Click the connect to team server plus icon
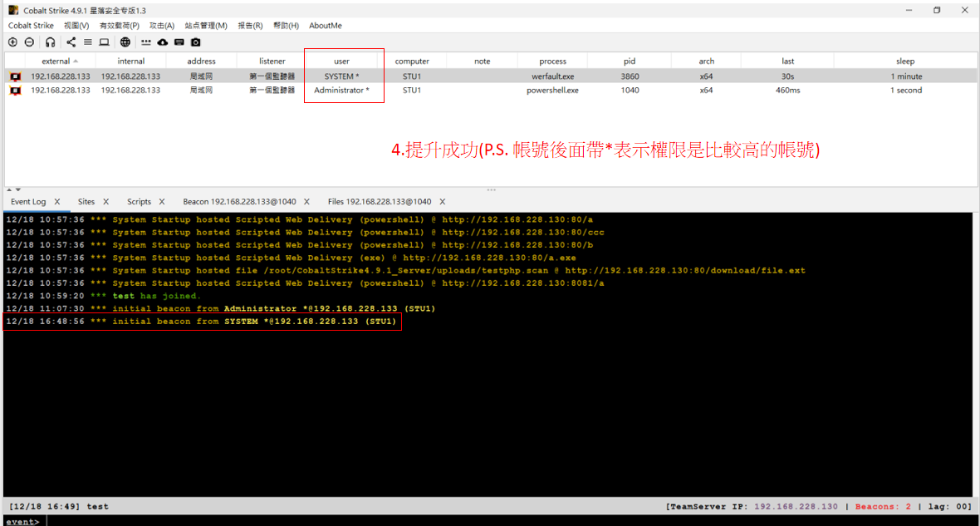The height and width of the screenshot is (526, 980). tap(12, 42)
